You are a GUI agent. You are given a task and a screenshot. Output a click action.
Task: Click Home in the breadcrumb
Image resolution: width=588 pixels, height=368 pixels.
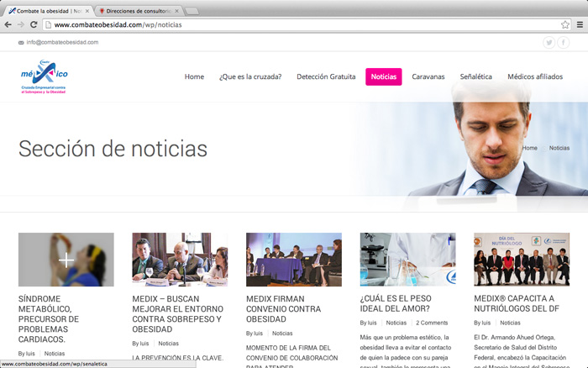(529, 148)
